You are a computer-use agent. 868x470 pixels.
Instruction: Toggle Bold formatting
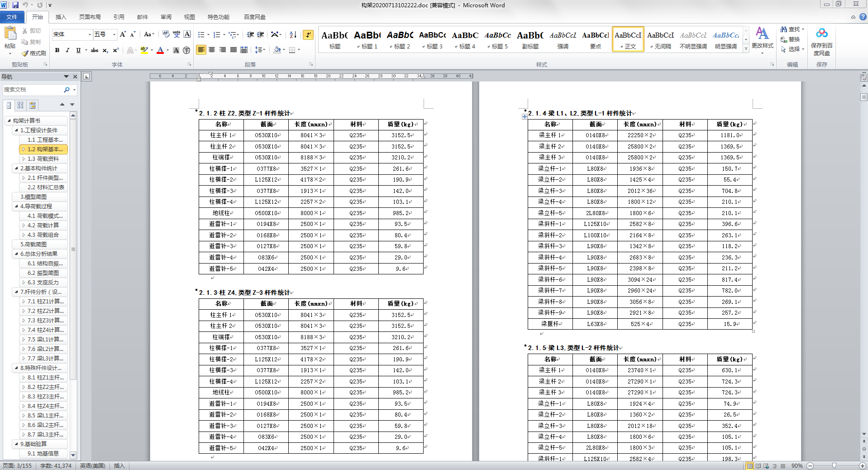coord(57,50)
